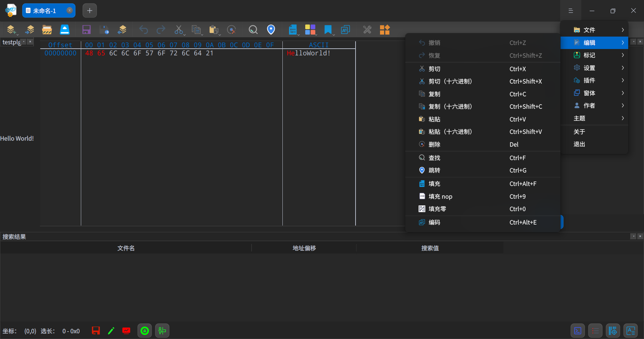Open a file with the folder icon
Screen dimensions: 644x339
click(47, 30)
